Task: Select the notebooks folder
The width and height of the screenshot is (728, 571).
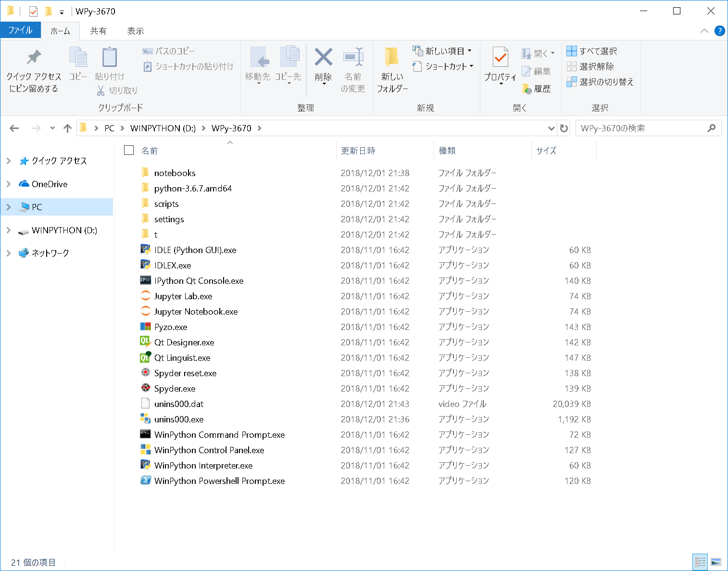Action: [x=175, y=173]
